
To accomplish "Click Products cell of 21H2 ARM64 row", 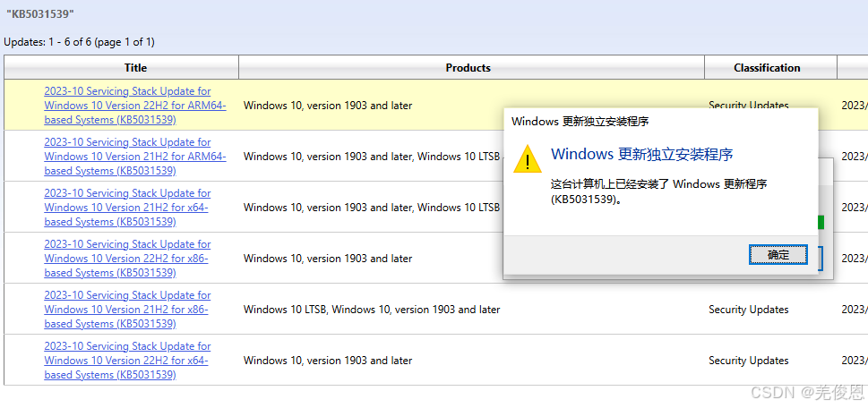I will 372,157.
